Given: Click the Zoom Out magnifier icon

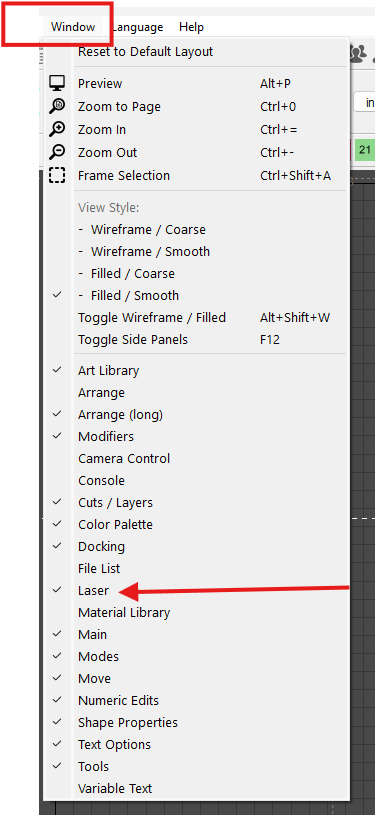Looking at the screenshot, I should (x=57, y=152).
